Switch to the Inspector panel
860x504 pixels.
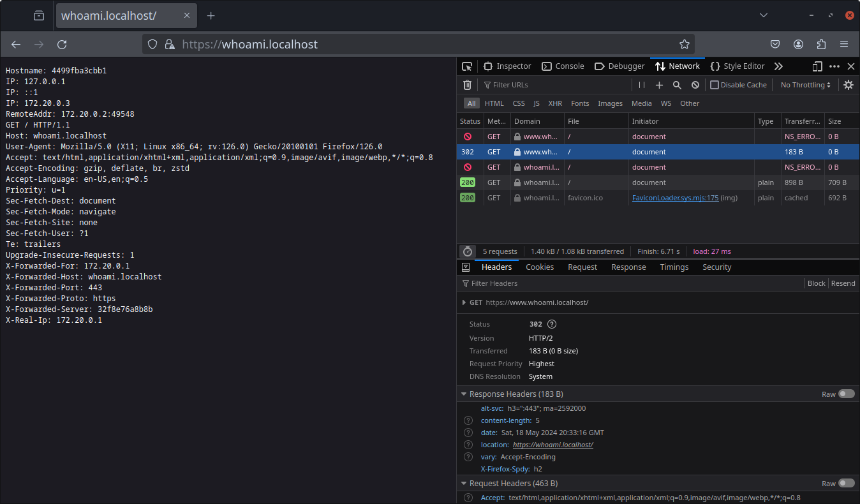coord(507,66)
